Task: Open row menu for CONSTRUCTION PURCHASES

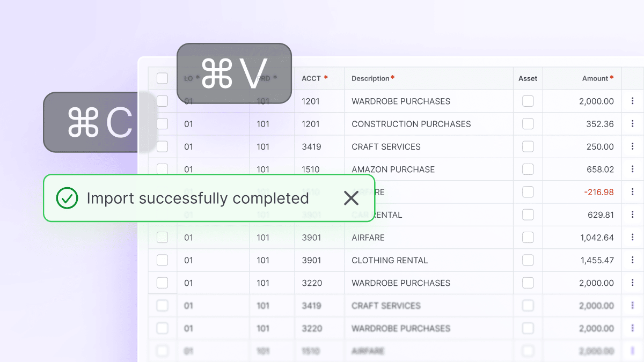Action: [633, 124]
